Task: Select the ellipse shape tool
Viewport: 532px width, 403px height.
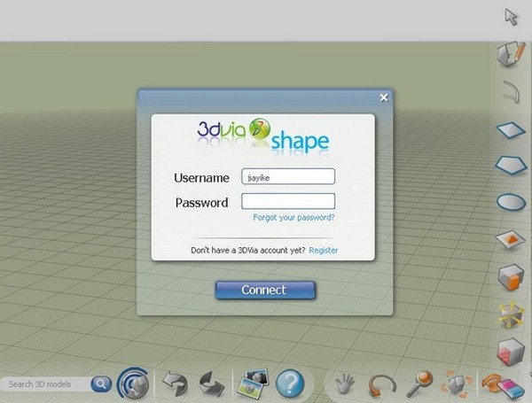Action: (x=512, y=202)
